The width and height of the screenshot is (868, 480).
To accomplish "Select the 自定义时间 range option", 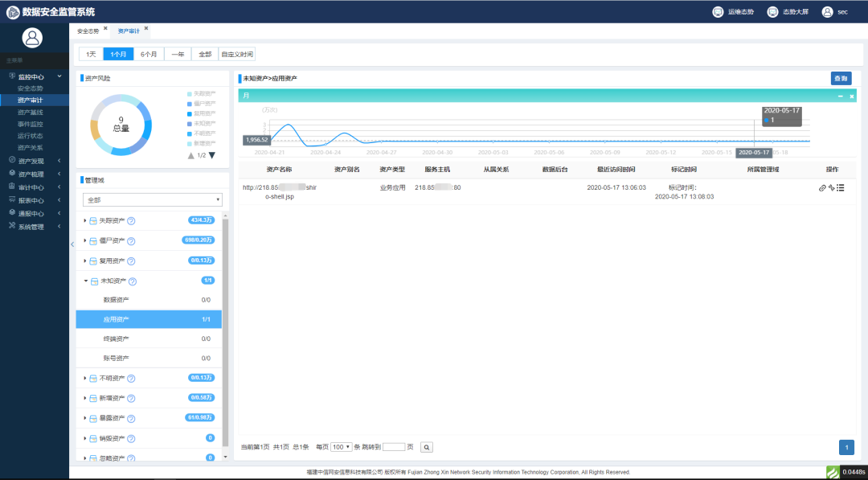I will point(237,54).
